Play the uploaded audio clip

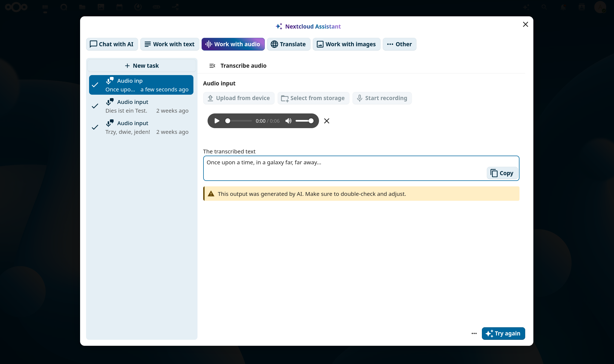[x=217, y=121]
